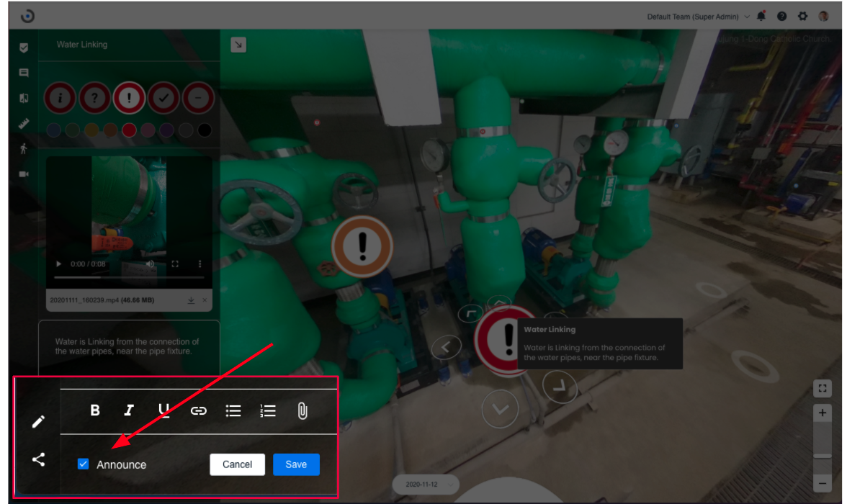Viewport: 847px width, 504px height.
Task: Open the Default Team dropdown
Action: 698,17
